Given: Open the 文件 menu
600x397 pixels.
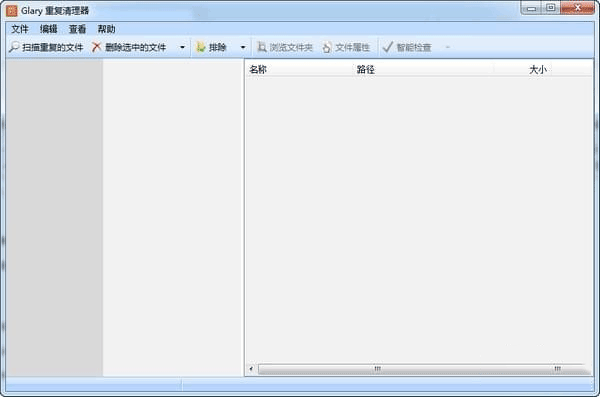Looking at the screenshot, I should click(20, 29).
